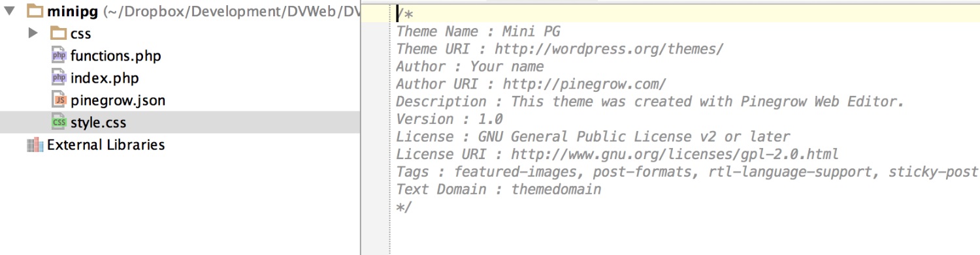Click the 'Version : 1.0' line
Screen dimensions: 980x255
[x=449, y=119]
